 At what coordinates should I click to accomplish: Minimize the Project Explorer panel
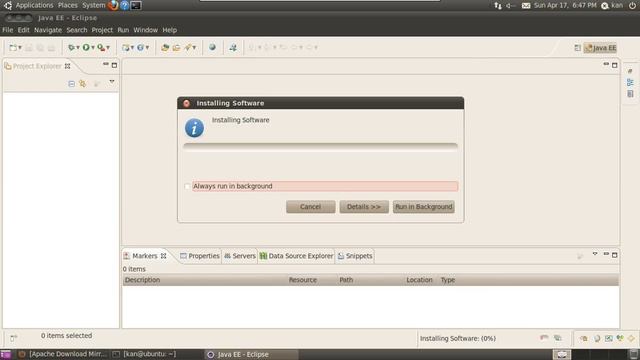pos(106,64)
